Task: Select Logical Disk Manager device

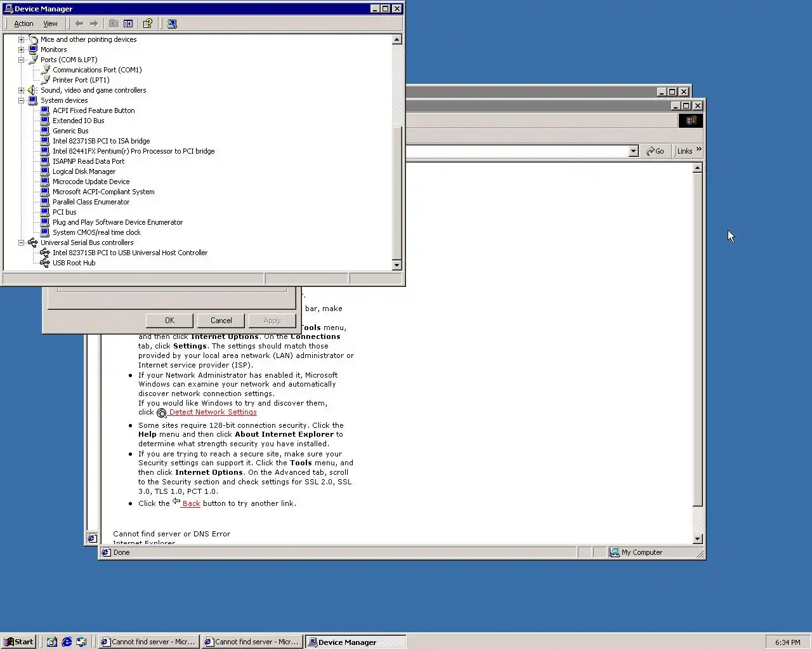Action: 84,171
